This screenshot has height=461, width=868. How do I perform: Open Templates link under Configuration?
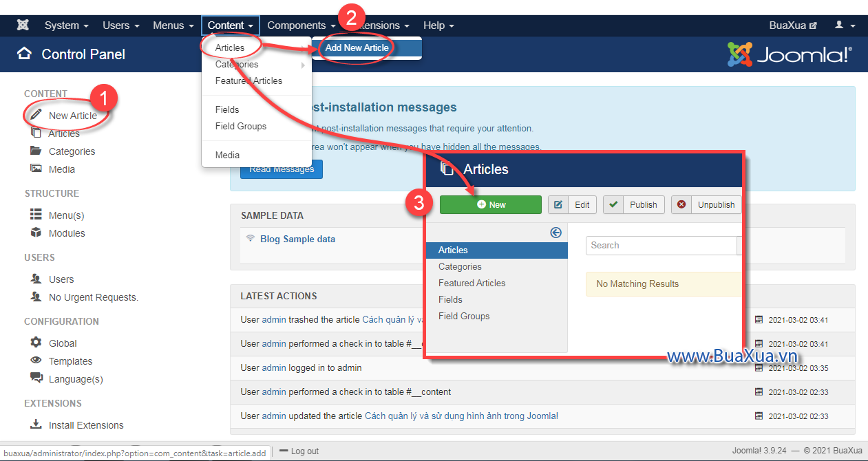(70, 361)
